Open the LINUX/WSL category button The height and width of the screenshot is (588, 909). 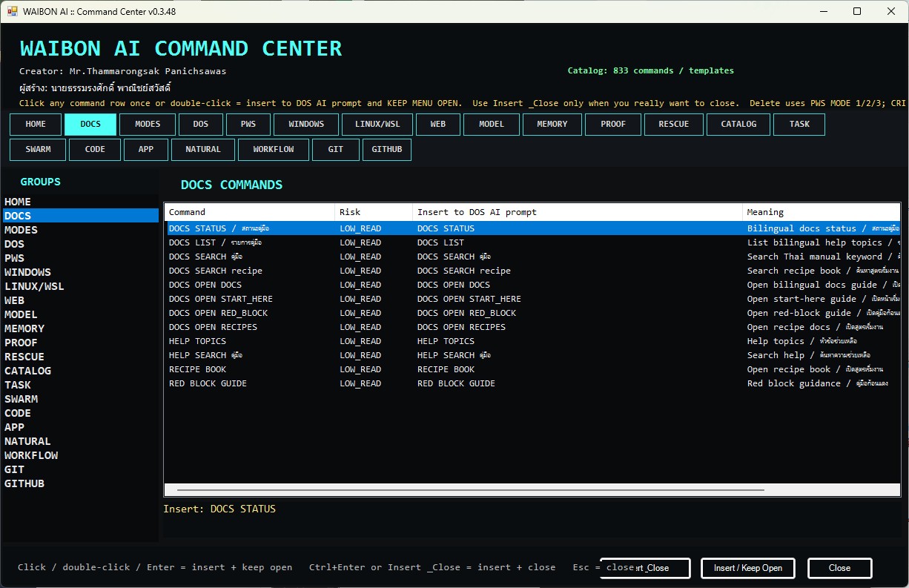click(x=377, y=125)
